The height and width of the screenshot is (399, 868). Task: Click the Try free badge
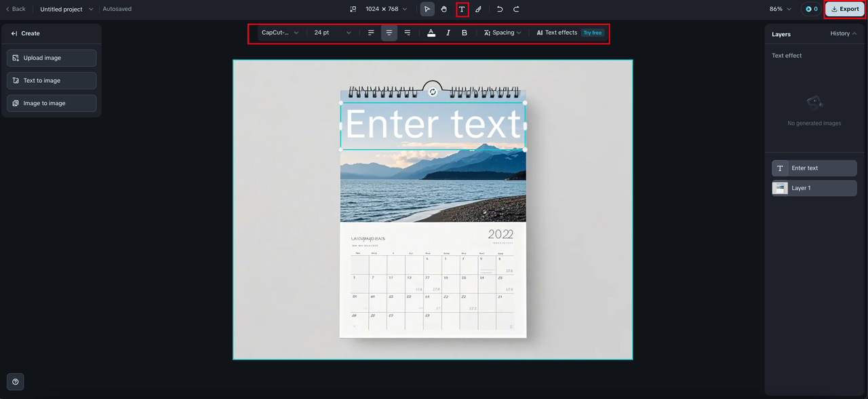point(593,33)
